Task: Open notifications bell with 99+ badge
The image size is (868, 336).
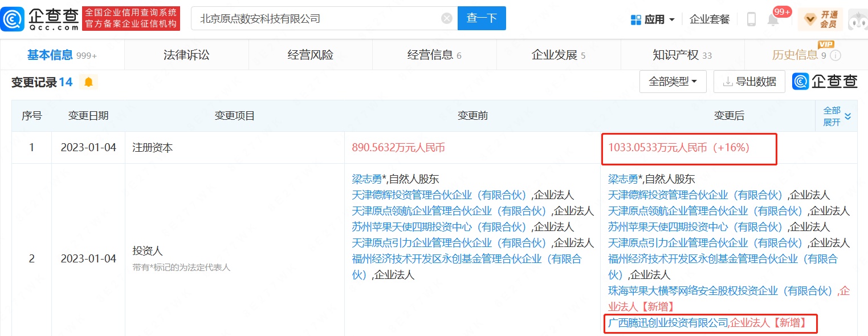Action: (773, 19)
